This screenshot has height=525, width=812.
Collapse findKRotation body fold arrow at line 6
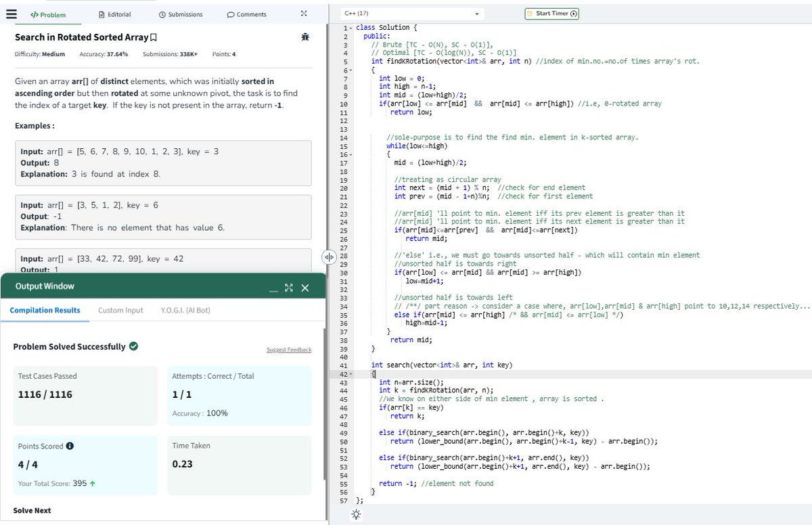tap(351, 70)
